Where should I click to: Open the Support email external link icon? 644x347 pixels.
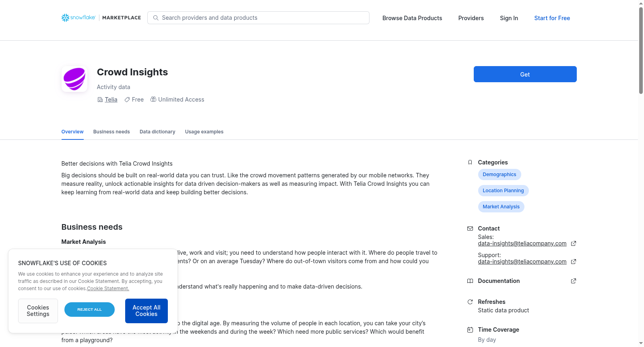click(x=574, y=262)
